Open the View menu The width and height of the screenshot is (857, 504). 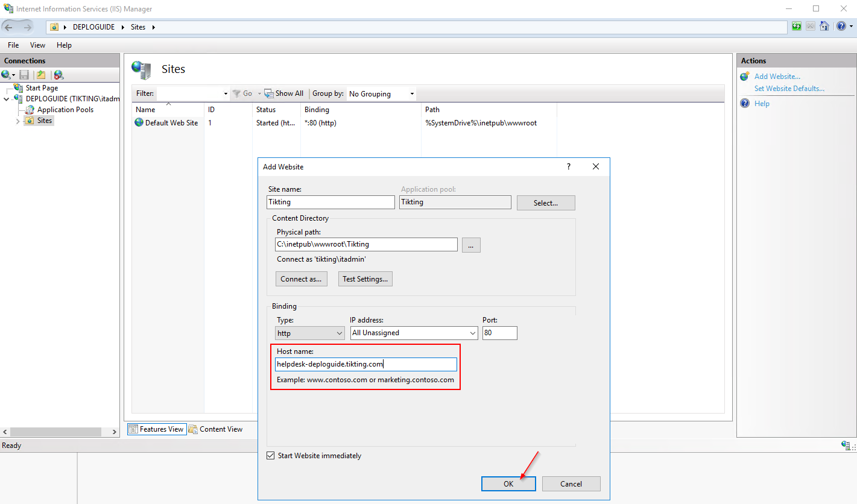pos(37,45)
